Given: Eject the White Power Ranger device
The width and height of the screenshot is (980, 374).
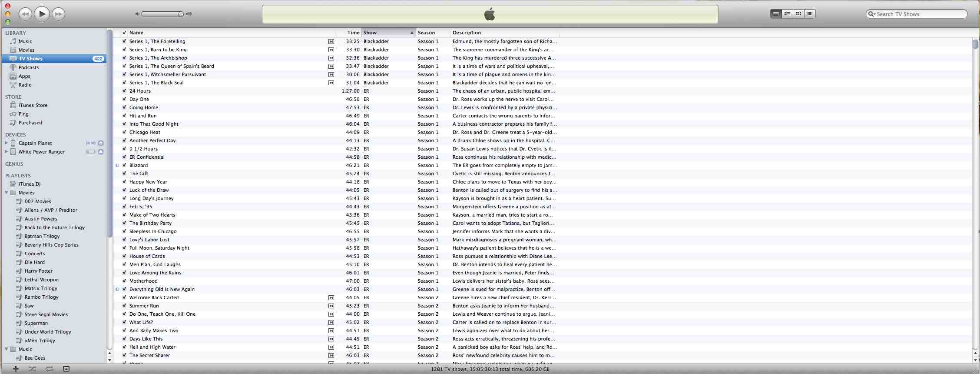Looking at the screenshot, I should tap(101, 152).
